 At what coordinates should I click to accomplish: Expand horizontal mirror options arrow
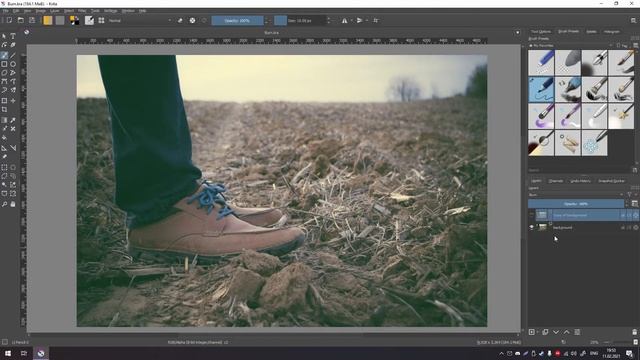[x=352, y=20]
